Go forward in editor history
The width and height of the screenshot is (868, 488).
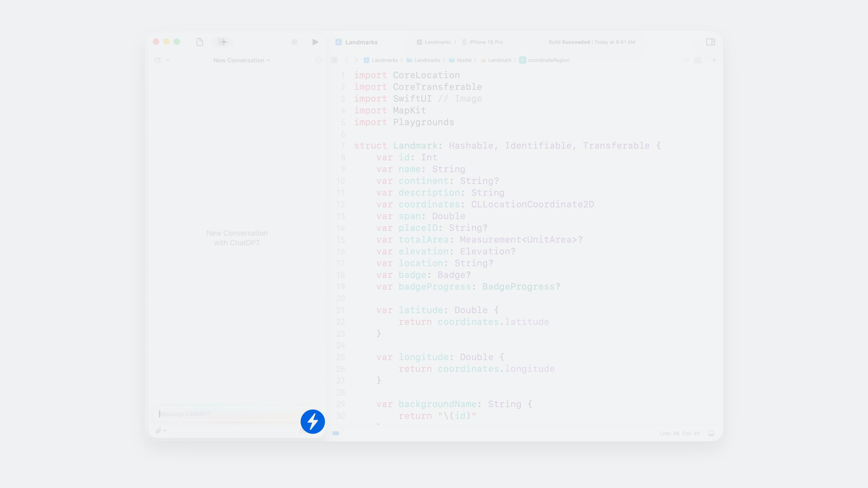pyautogui.click(x=356, y=60)
